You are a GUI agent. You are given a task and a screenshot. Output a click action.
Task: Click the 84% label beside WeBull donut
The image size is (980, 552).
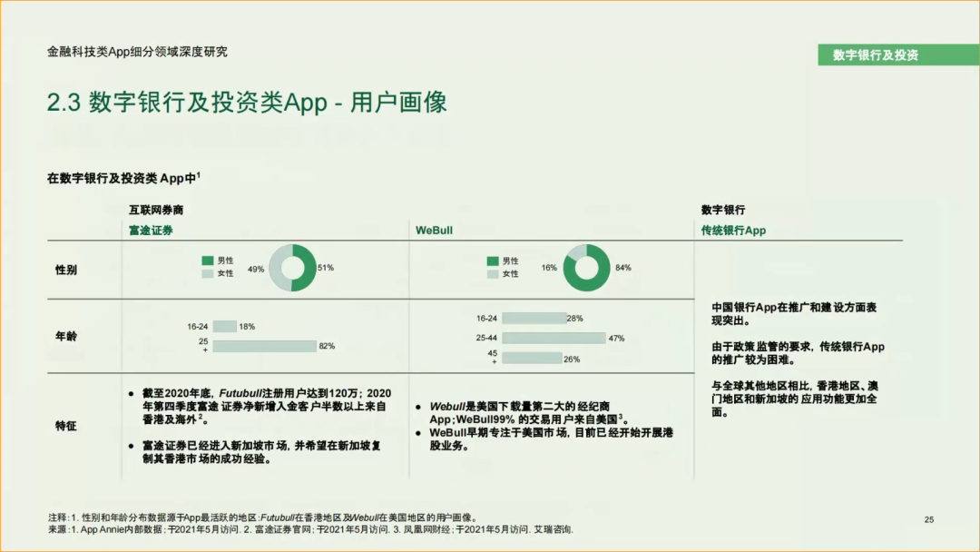tap(623, 268)
